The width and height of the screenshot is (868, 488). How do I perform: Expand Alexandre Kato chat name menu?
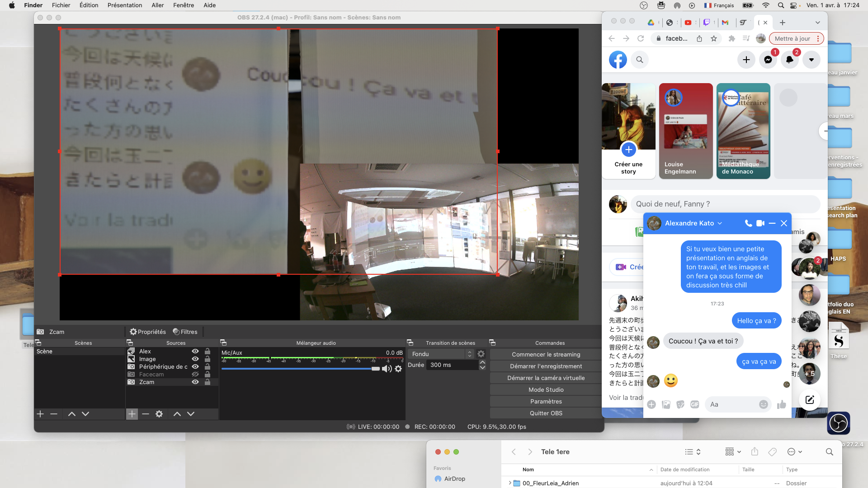coord(720,223)
